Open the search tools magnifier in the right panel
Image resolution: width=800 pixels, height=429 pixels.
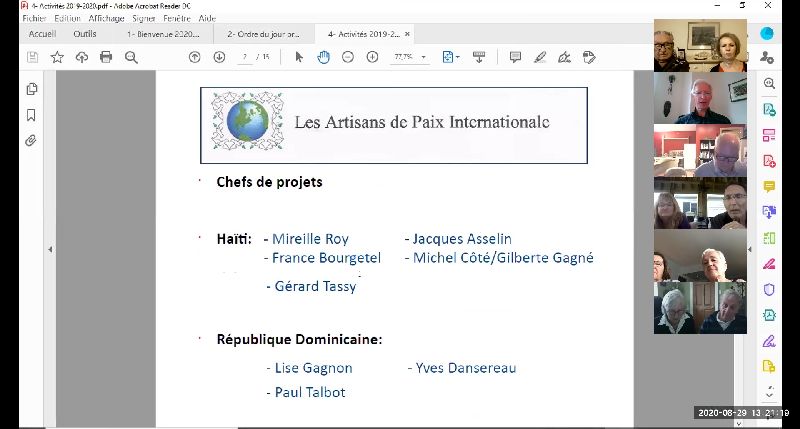tap(769, 83)
